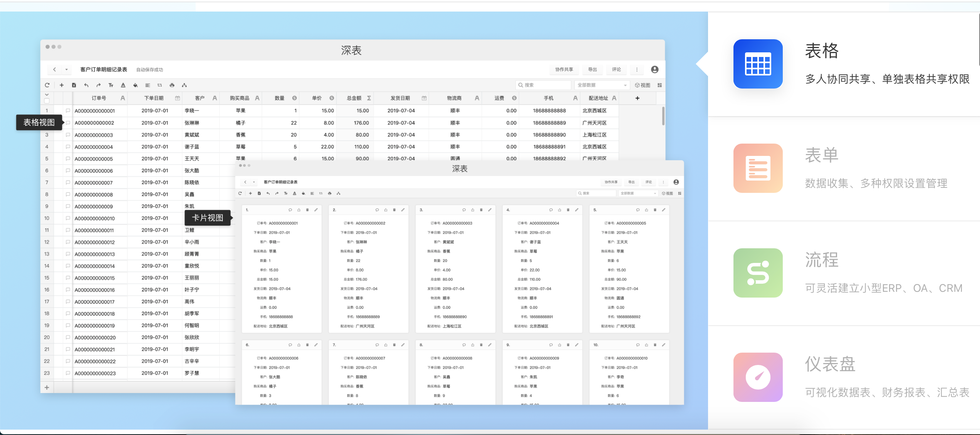The width and height of the screenshot is (980, 435).
Task: Open the fill color tool
Action: [136, 85]
